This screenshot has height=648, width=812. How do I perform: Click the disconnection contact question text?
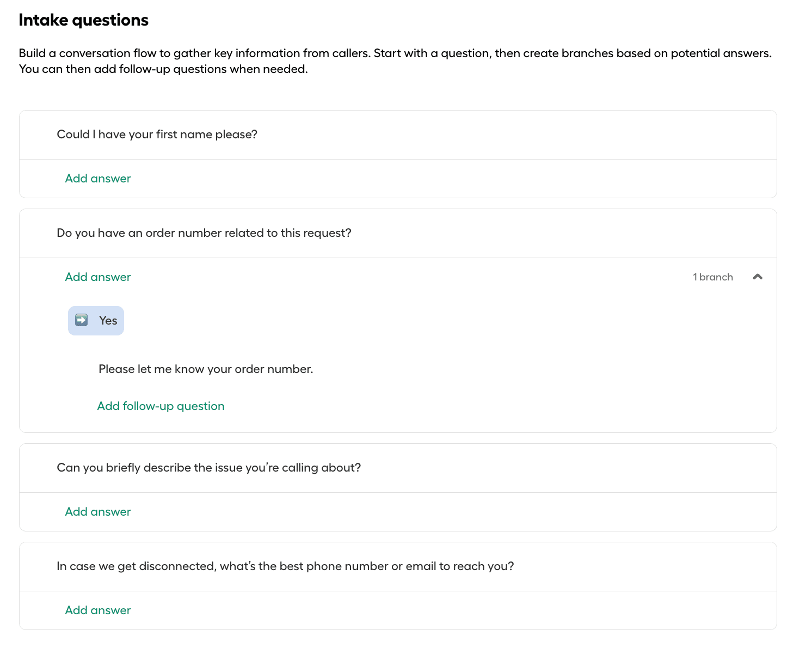(x=285, y=566)
